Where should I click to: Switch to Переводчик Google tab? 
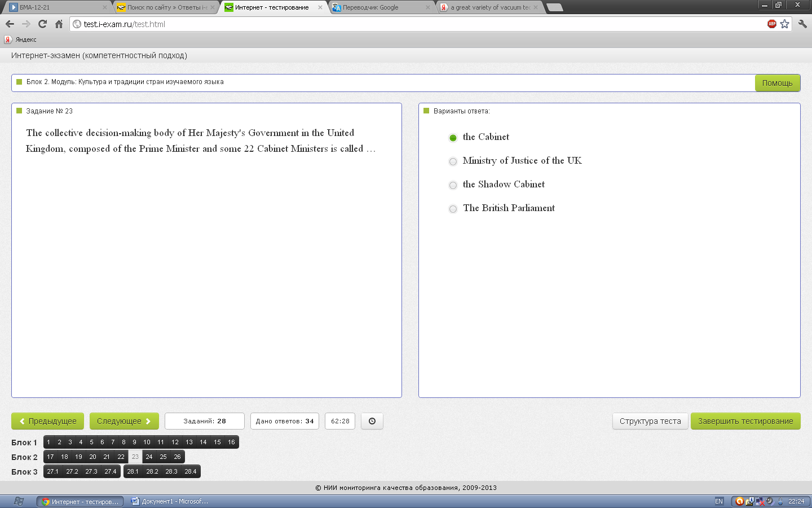[x=381, y=7]
